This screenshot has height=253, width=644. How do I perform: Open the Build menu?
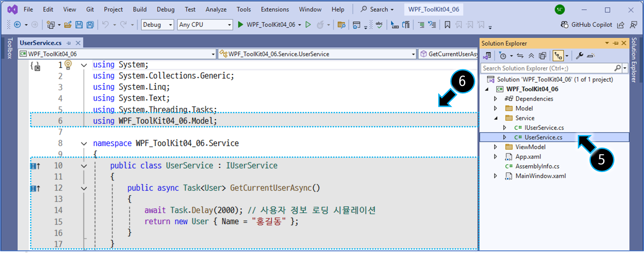[140, 9]
